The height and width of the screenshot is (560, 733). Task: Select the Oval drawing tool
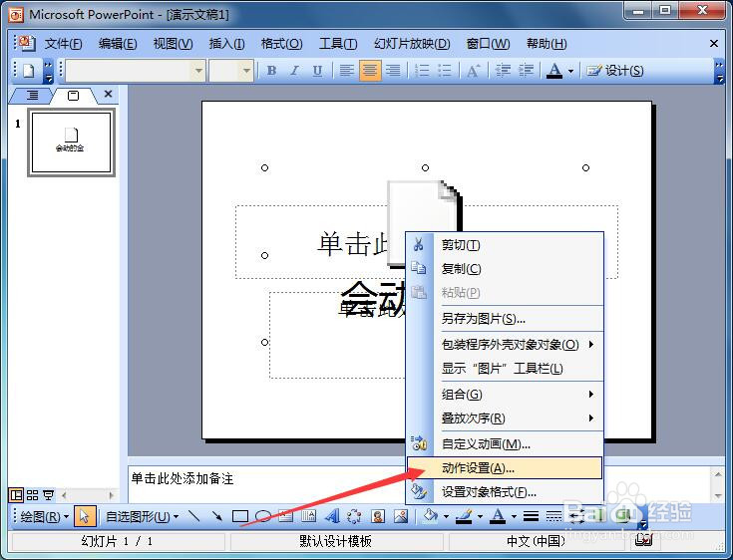tap(263, 516)
